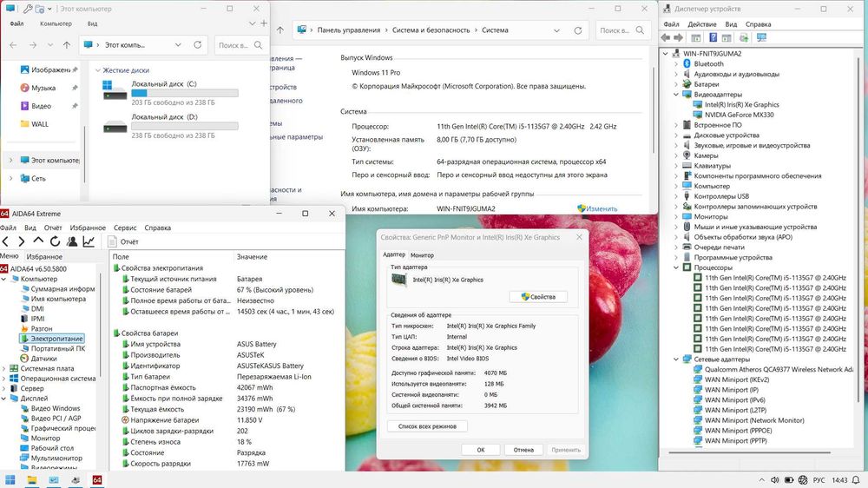Click OK in adapter properties dialog
The width and height of the screenshot is (868, 488).
481,450
